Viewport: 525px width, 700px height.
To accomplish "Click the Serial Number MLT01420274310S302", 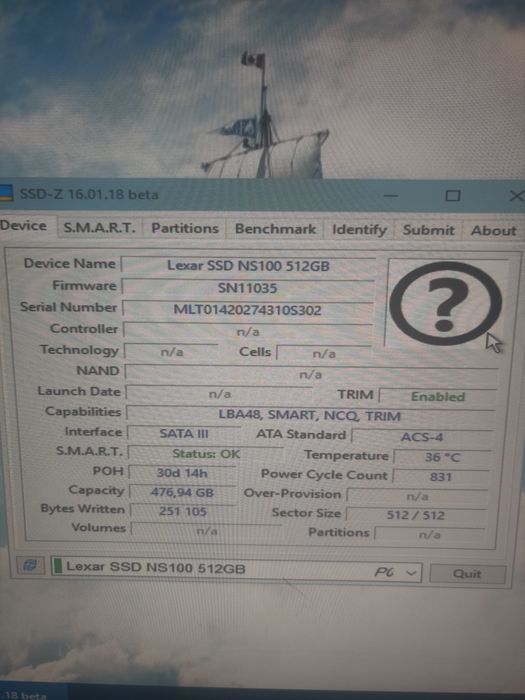I will click(248, 309).
